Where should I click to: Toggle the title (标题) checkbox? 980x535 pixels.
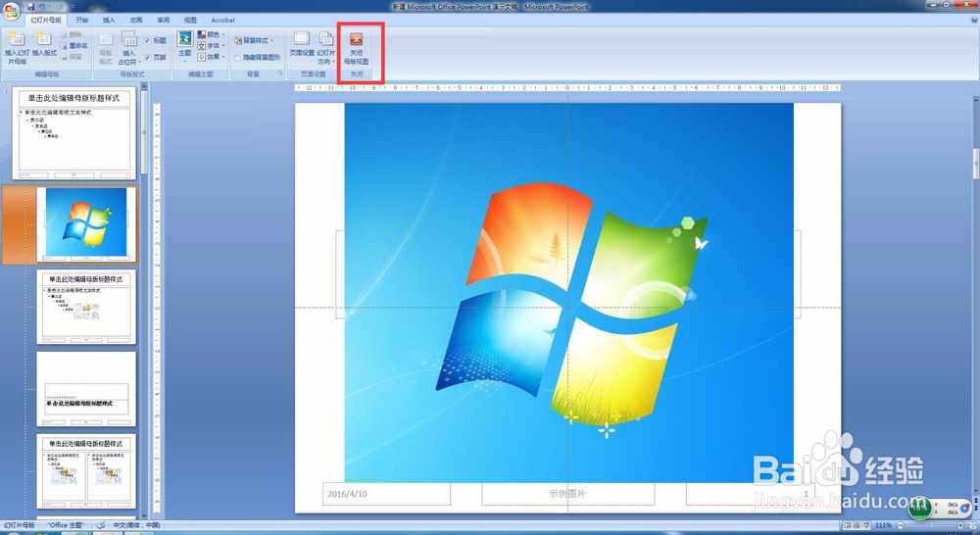coord(148,40)
